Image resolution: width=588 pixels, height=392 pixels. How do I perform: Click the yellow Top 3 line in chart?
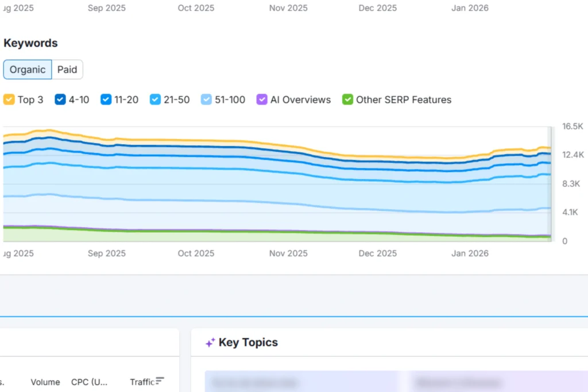(230, 141)
